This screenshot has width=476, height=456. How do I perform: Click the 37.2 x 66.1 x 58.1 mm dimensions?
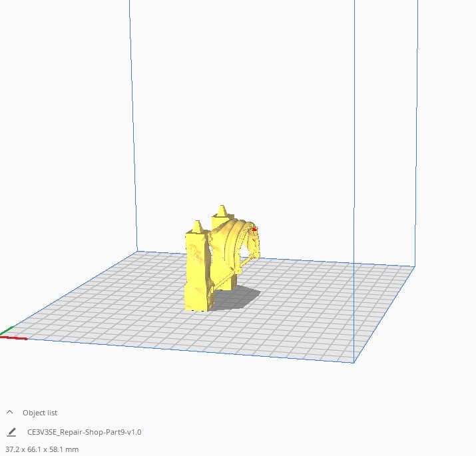pos(42,449)
